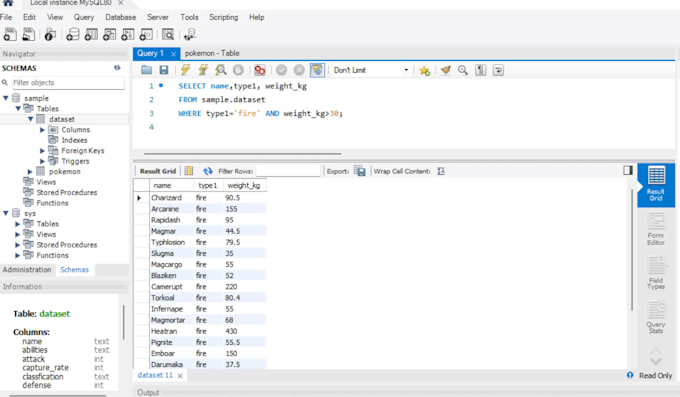Create new table icon
680x397 pixels.
[91, 34]
